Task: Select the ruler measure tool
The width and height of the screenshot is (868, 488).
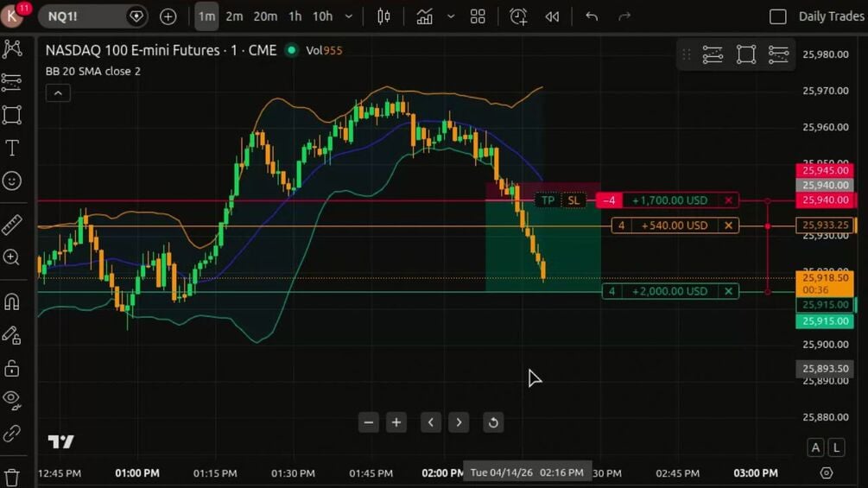Action: (12, 225)
